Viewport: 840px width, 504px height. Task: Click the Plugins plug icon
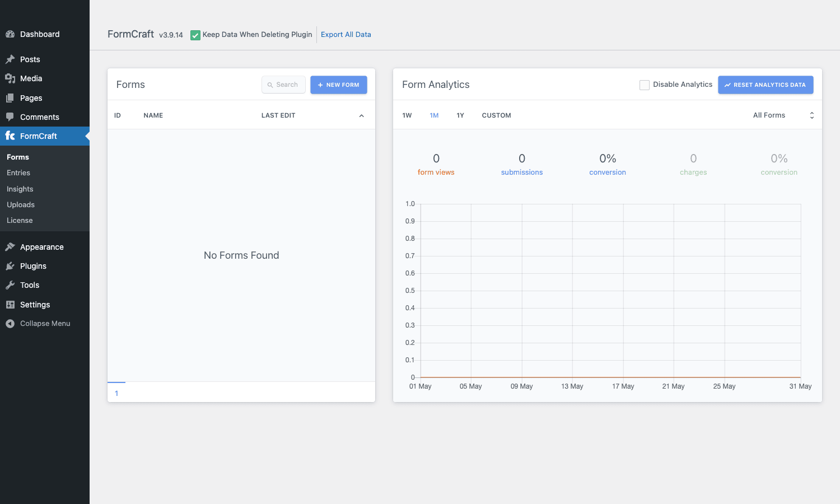[10, 266]
